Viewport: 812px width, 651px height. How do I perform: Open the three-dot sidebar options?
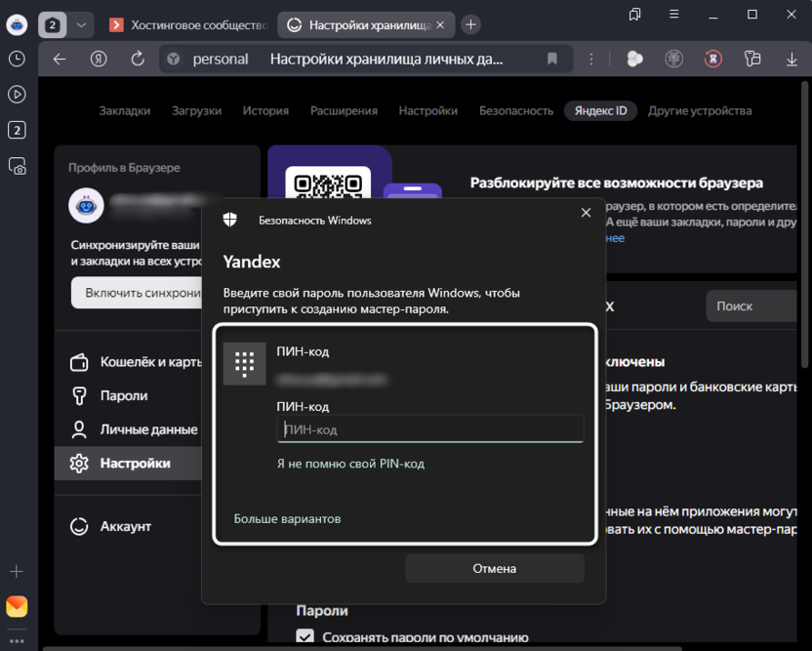tap(17, 641)
